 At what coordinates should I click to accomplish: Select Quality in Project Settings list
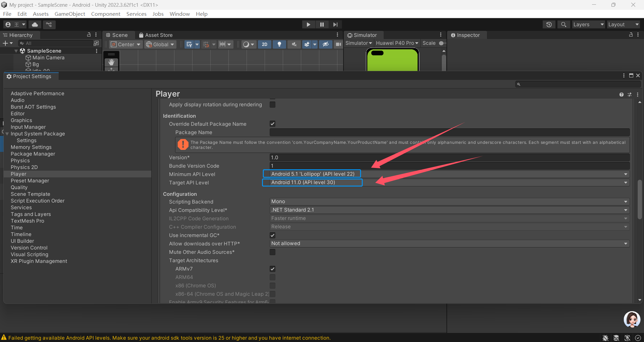click(x=19, y=187)
